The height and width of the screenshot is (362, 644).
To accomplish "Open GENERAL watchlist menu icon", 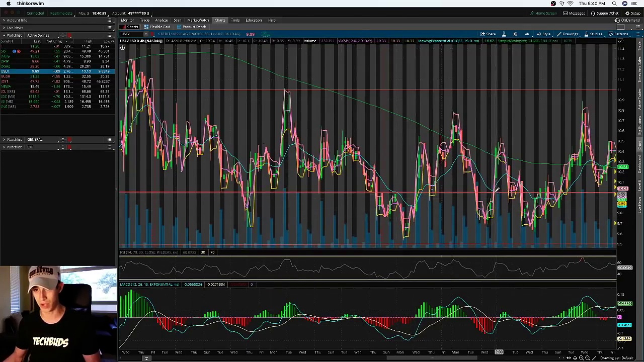I will tap(110, 139).
